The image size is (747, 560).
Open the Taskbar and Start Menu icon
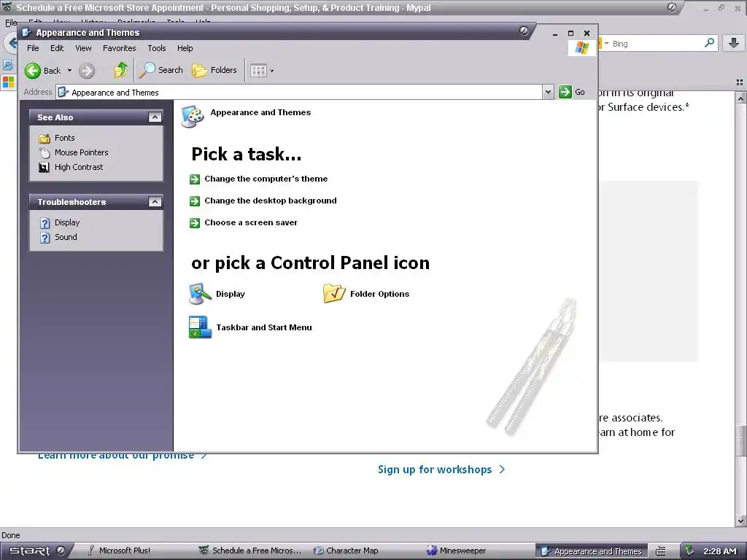point(250,327)
